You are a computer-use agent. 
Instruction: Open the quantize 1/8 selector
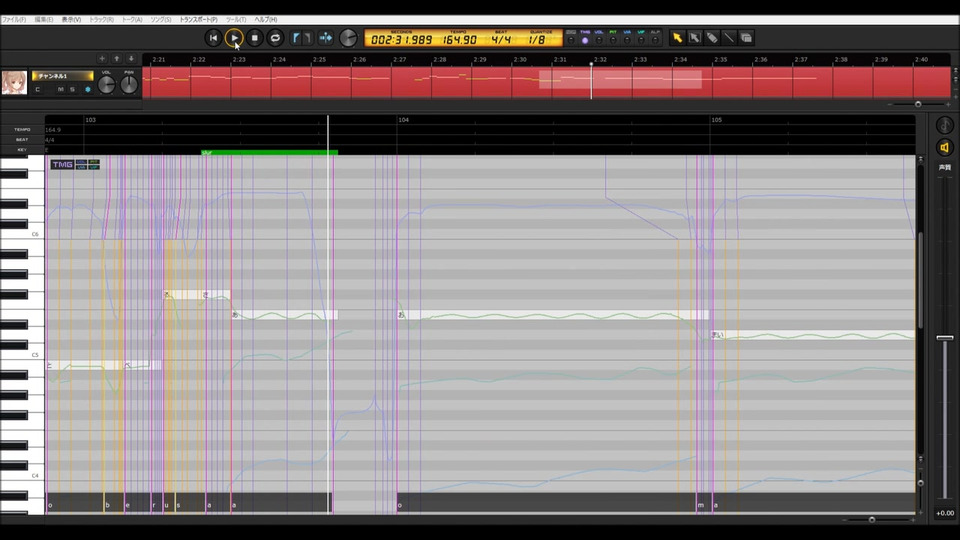pyautogui.click(x=537, y=39)
